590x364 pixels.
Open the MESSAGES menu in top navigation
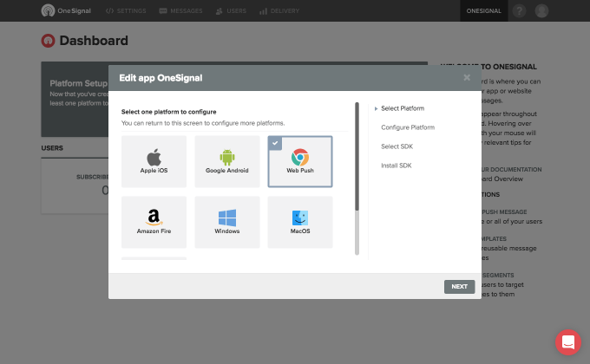(180, 11)
